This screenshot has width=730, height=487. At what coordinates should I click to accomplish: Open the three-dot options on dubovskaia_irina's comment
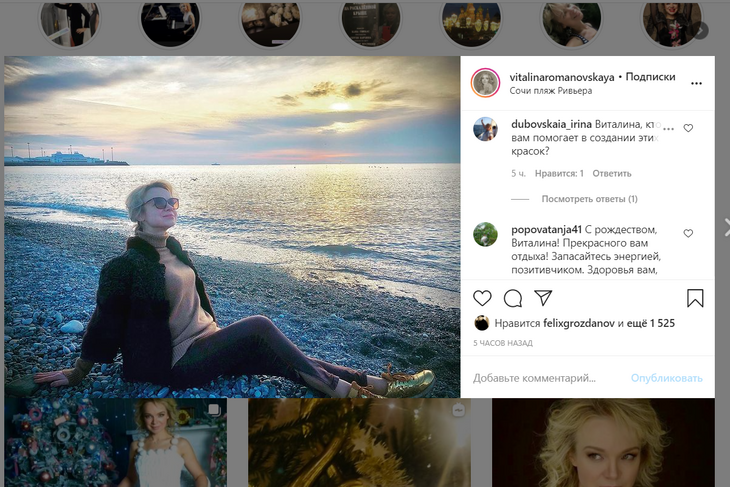point(668,129)
